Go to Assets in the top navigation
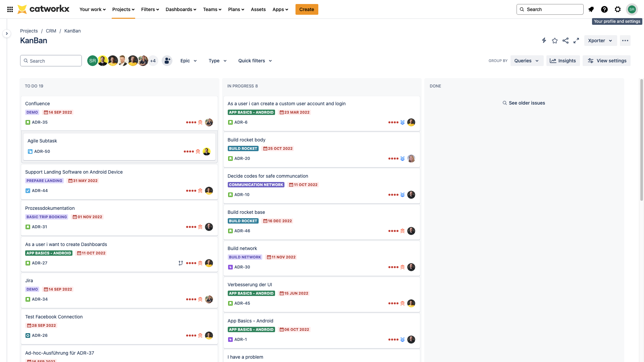 (258, 9)
